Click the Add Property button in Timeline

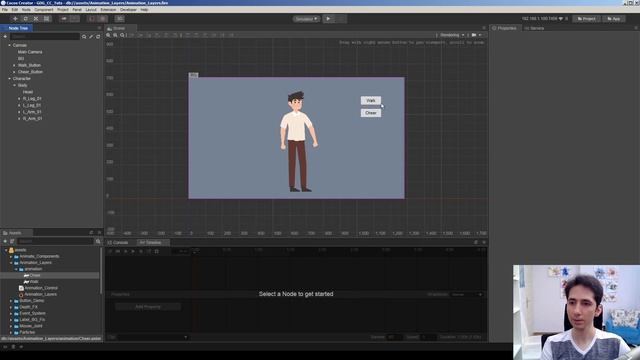point(148,307)
